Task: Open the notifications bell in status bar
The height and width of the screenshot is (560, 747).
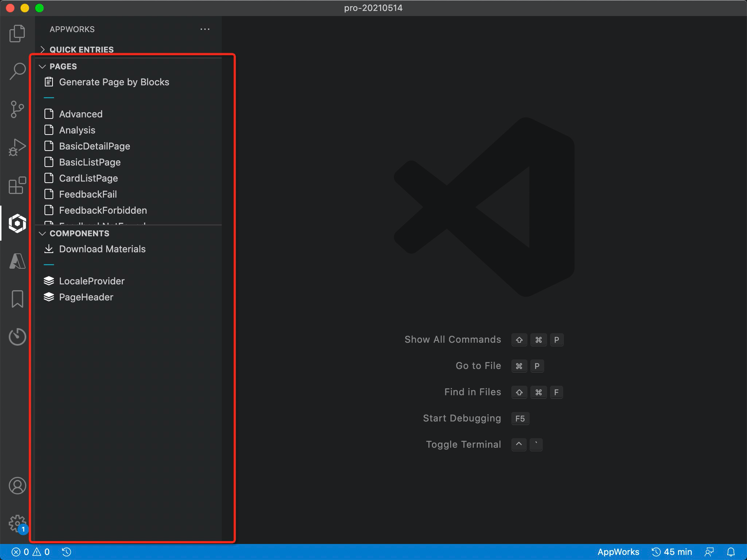Action: 731,552
